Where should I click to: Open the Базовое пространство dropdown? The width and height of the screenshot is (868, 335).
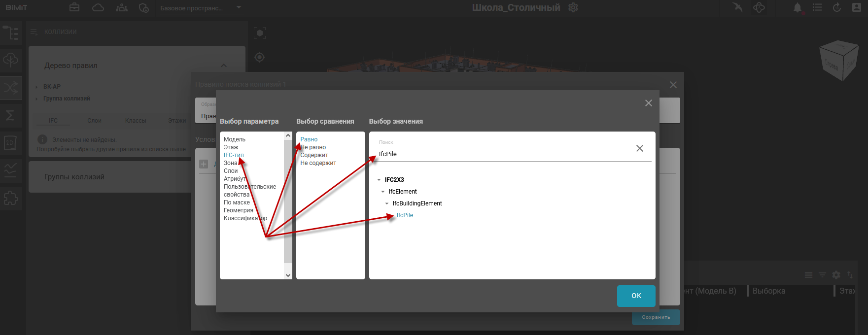[201, 8]
